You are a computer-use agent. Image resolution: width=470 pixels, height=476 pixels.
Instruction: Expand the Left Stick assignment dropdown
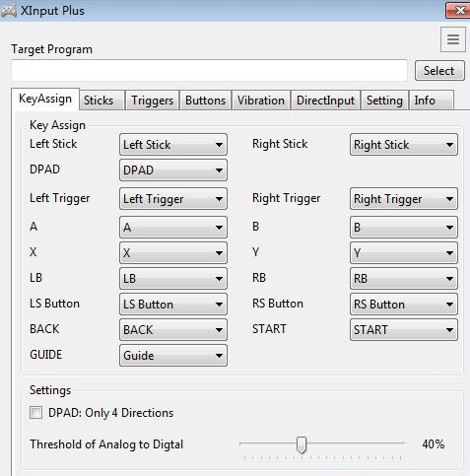(x=173, y=145)
